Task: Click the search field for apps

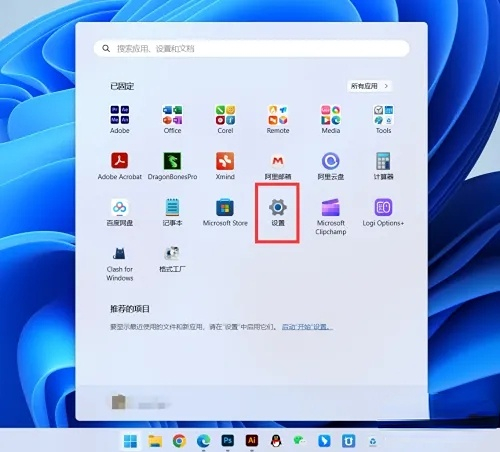Action: point(252,49)
